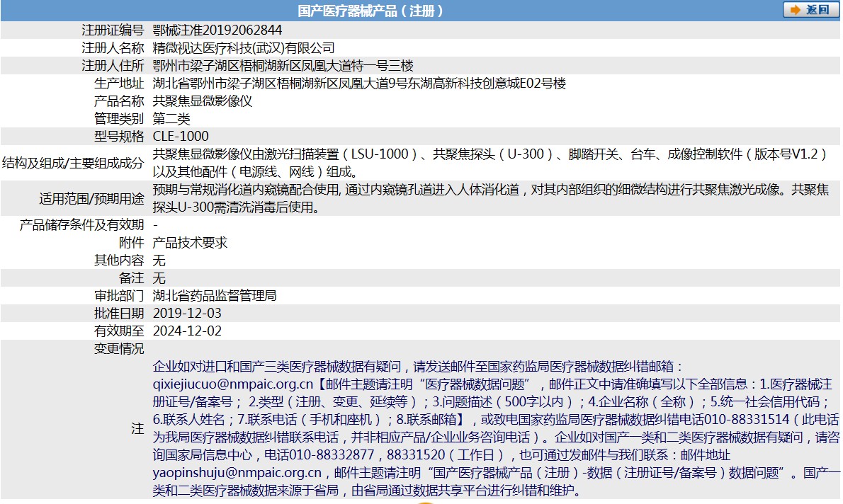Select address 鄂州市梁子湖区梧桐湖新区凤凰大道特一号三楼
Image resolution: width=843 pixels, height=504 pixels.
coord(283,66)
